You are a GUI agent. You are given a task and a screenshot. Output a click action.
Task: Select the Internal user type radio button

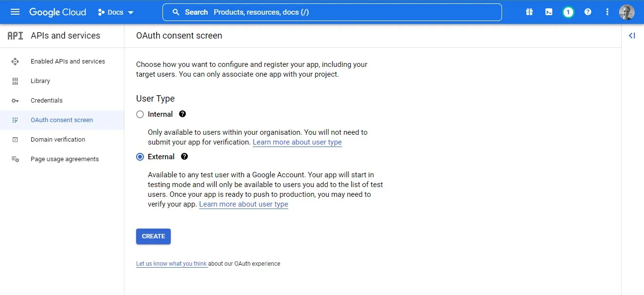(140, 114)
